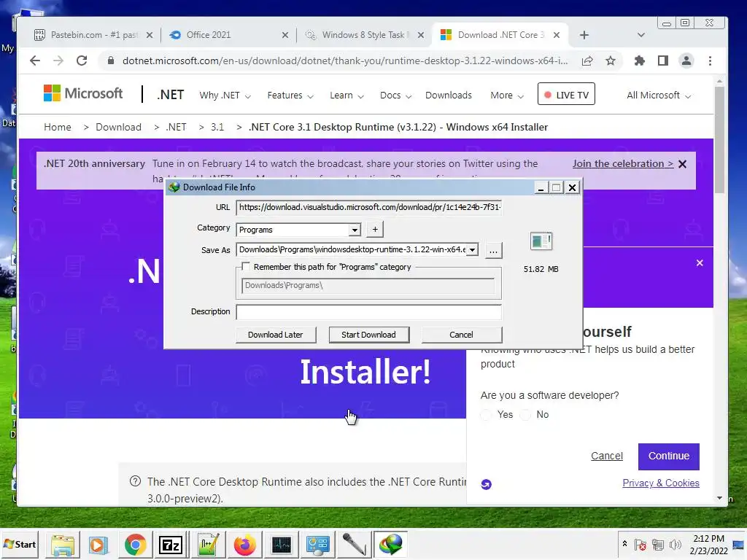Click the feedback swirl icon in survey
The image size is (747, 560).
click(x=486, y=484)
